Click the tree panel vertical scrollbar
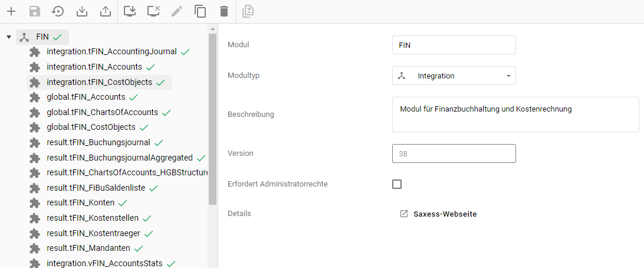644x268 pixels. pos(212,118)
